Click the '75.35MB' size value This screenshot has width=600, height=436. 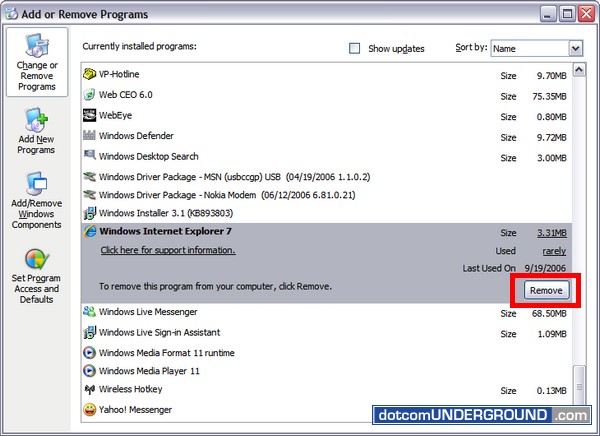click(x=549, y=96)
